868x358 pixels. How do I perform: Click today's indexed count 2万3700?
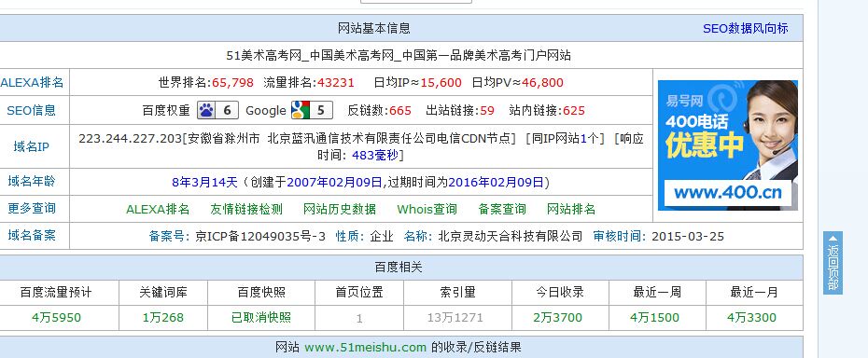[557, 318]
